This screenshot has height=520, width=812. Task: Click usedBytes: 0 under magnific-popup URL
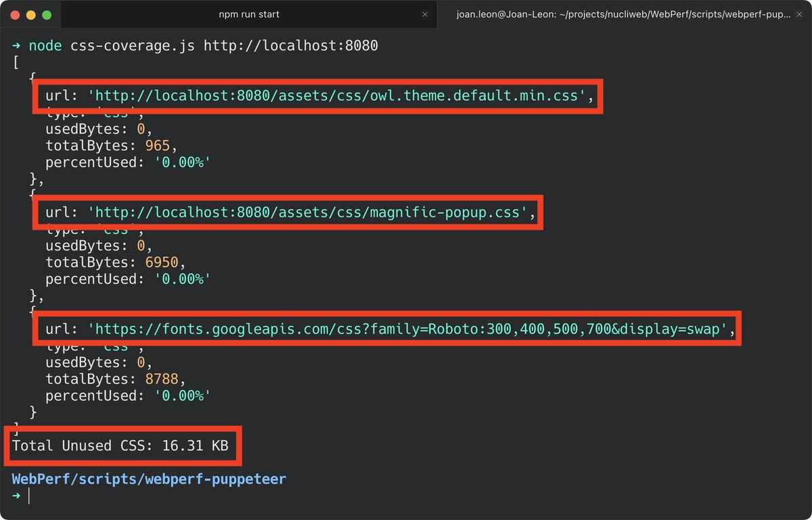[x=99, y=246]
